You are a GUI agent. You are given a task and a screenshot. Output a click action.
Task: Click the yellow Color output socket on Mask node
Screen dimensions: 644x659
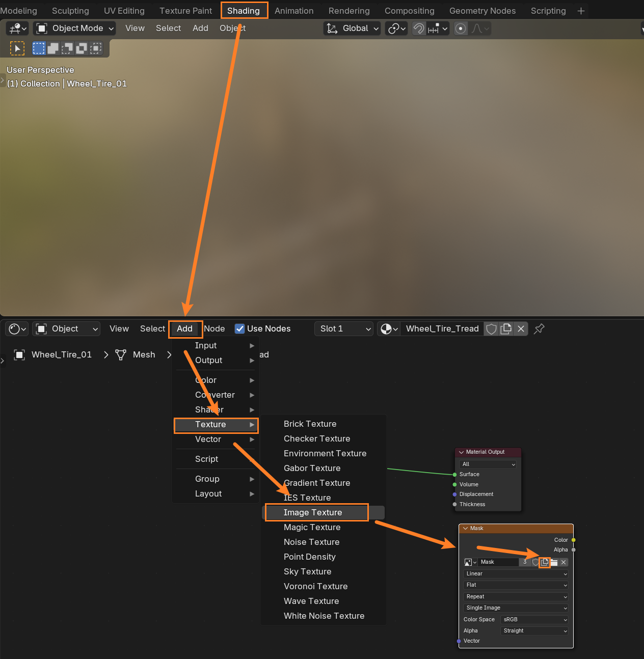573,540
